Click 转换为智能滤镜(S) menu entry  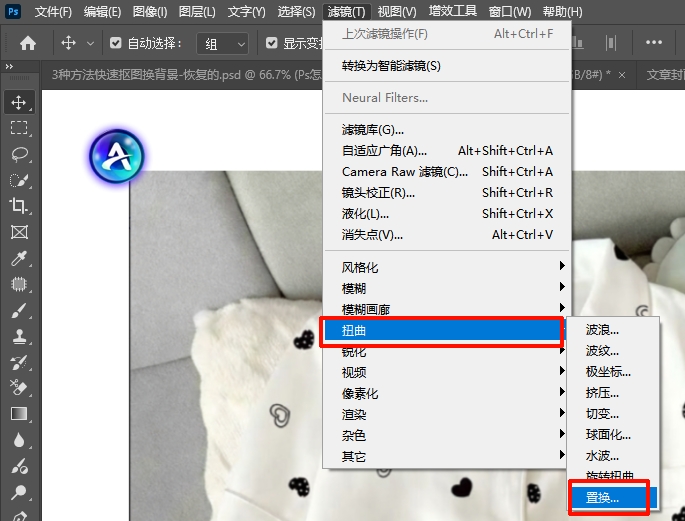click(391, 65)
